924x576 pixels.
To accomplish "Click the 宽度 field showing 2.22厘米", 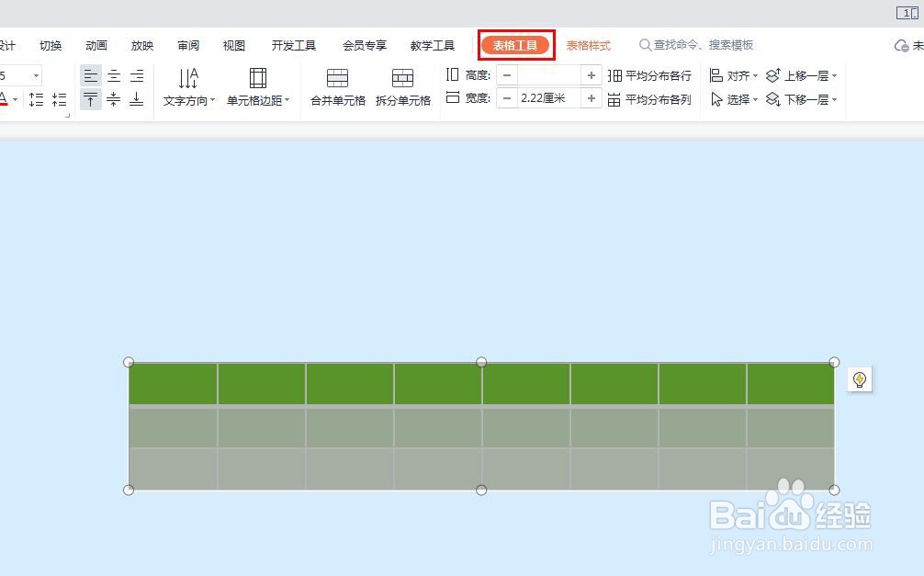I will click(x=549, y=98).
